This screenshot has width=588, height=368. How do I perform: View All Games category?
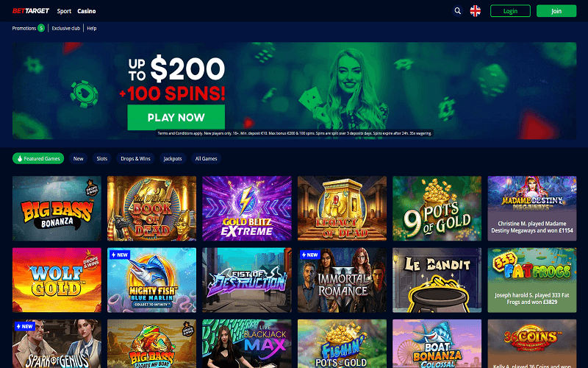tap(207, 158)
